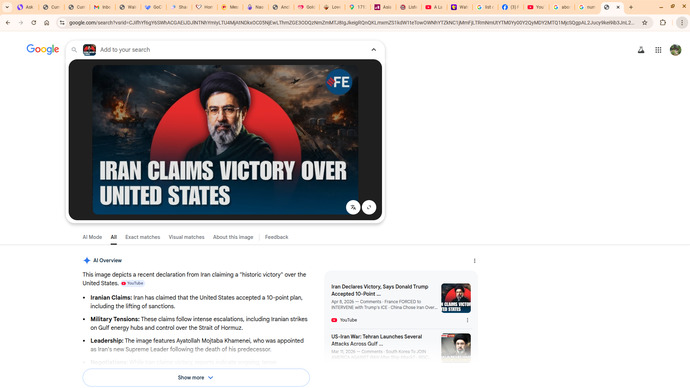This screenshot has height=388, width=690.
Task: Switch to the 'abo' Google tab
Action: [562, 7]
